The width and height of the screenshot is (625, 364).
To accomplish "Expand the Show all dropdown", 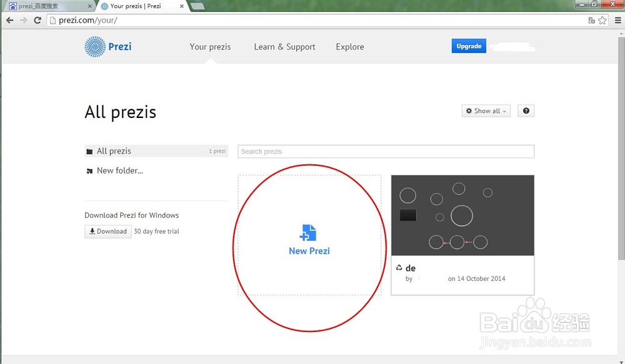I will [x=486, y=111].
